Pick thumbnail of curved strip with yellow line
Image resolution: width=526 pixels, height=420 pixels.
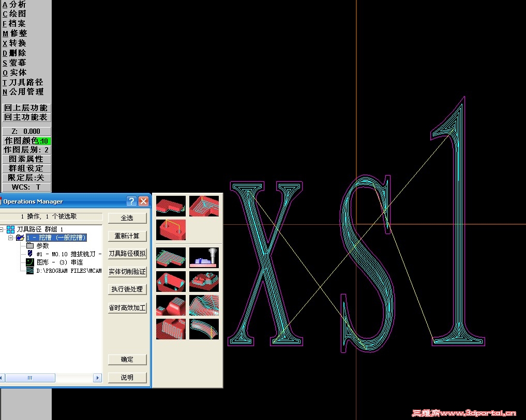pos(204,329)
